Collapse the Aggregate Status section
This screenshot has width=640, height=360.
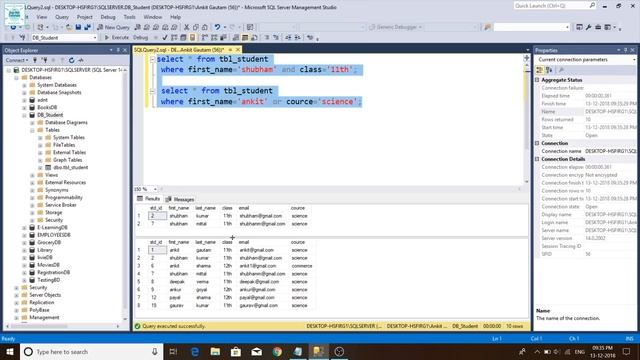537,80
